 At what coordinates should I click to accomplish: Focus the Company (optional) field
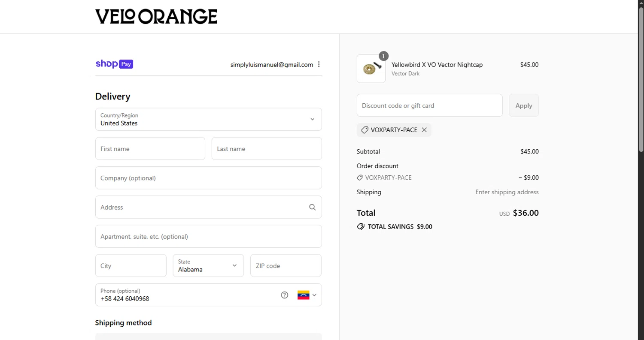208,178
